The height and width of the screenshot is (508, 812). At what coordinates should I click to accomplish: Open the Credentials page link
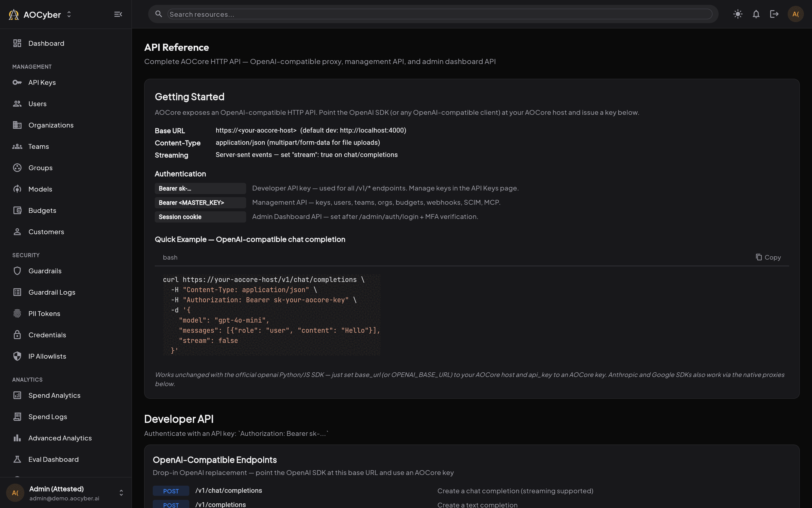(47, 335)
